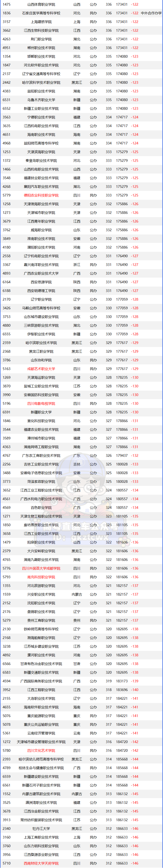The width and height of the screenshot is (163, 868).
Task: Select 天津城市职业学院
Action: (41, 213)
